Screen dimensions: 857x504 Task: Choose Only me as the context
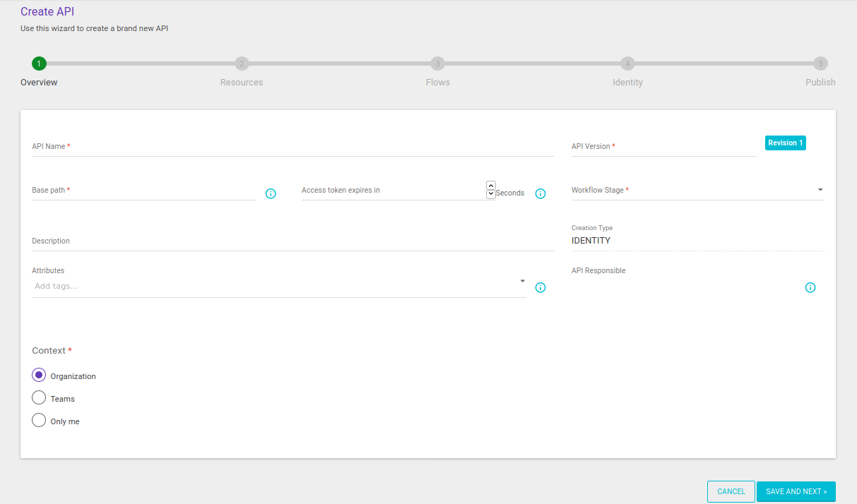coord(39,420)
